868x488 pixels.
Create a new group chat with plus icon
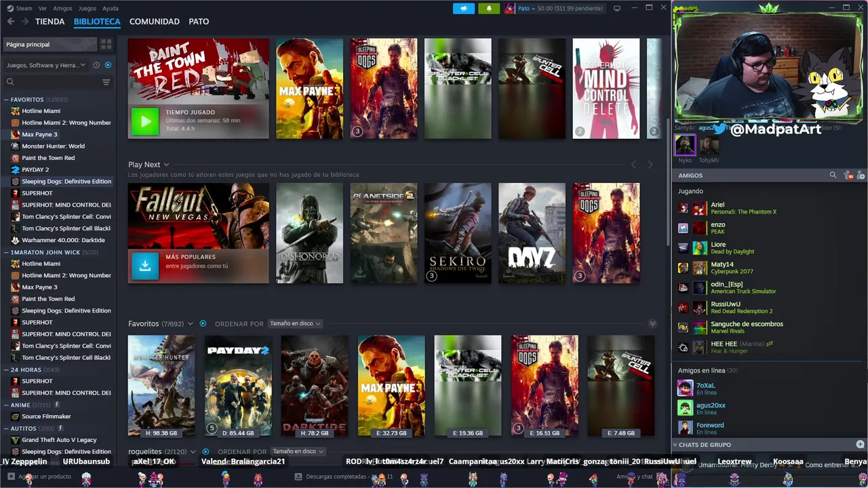(x=860, y=445)
